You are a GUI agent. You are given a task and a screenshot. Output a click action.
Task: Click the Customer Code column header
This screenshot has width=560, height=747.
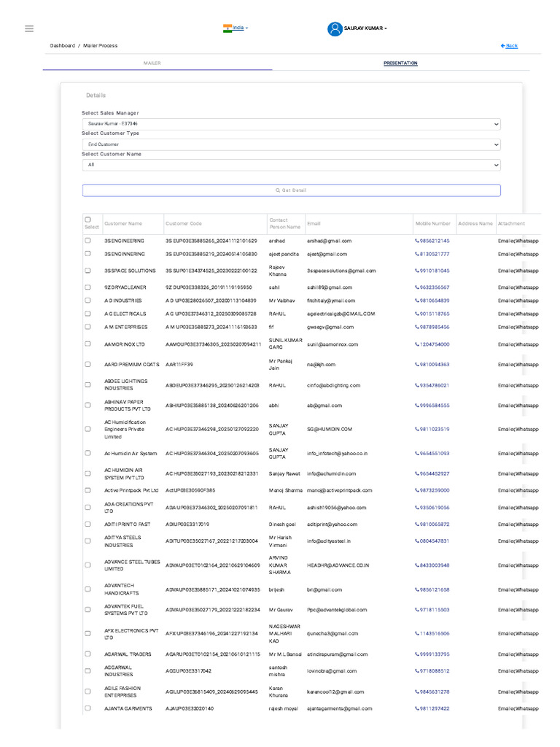[x=184, y=223]
